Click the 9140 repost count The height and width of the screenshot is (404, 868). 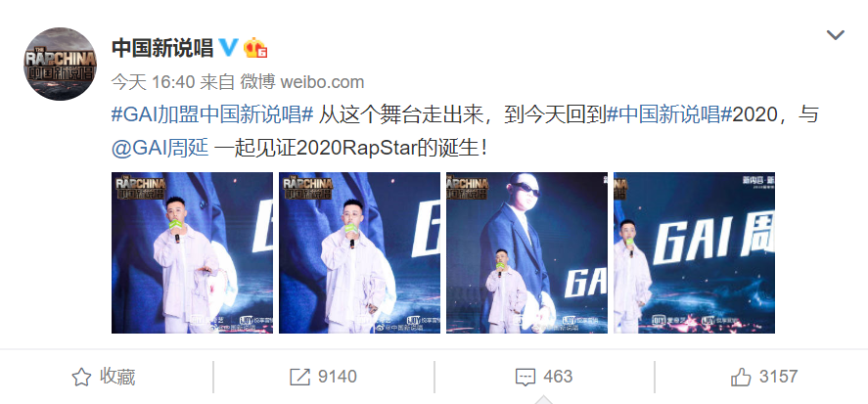[338, 378]
